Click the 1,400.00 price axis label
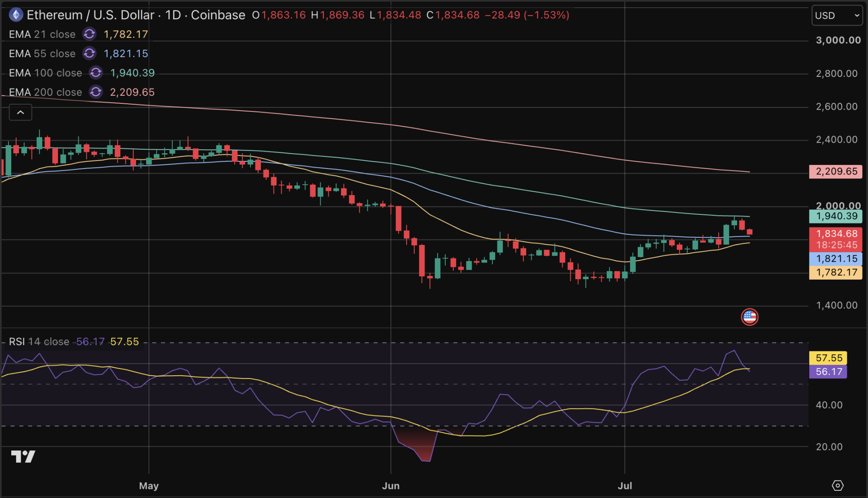Screen dimensions: 868x498 pos(837,306)
